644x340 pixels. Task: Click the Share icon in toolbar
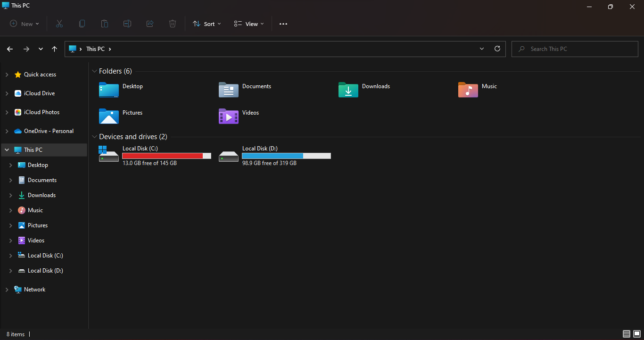pos(150,24)
